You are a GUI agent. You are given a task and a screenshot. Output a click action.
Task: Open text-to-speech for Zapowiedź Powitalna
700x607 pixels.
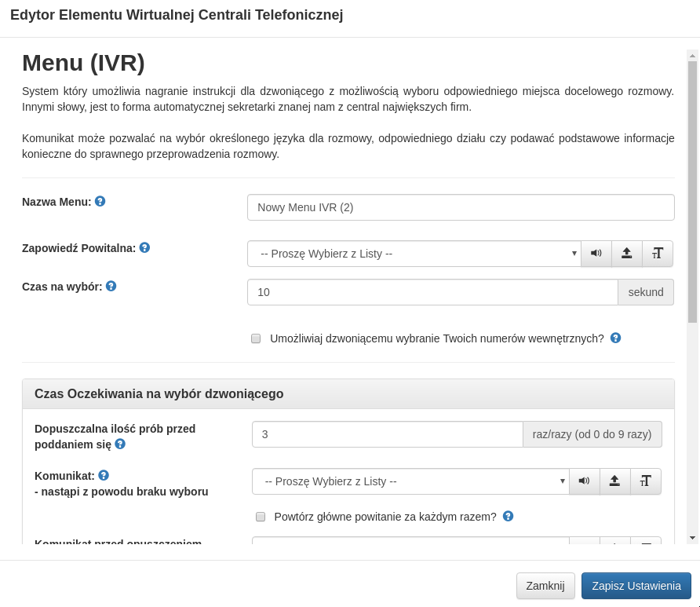pyautogui.click(x=658, y=254)
